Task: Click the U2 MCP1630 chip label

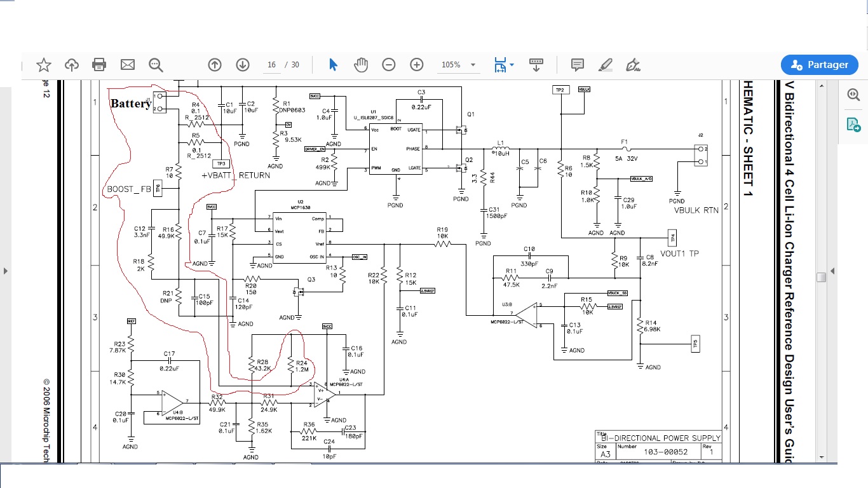Action: (x=300, y=205)
